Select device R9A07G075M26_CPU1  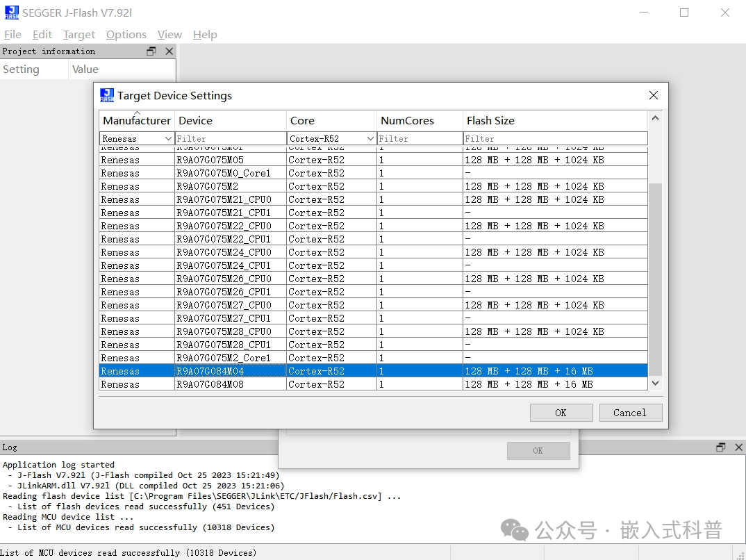coord(373,292)
